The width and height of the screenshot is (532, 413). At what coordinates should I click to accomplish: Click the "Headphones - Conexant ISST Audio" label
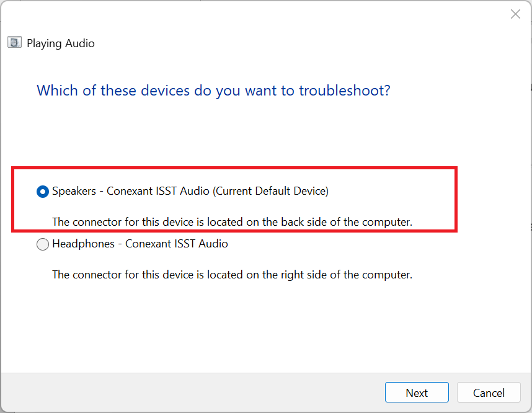(140, 244)
